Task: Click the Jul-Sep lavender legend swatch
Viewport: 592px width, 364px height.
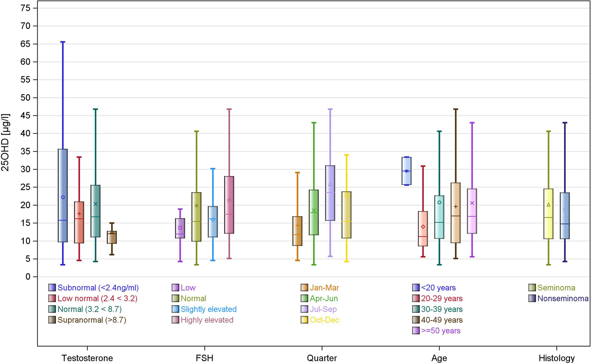Action: pyautogui.click(x=304, y=309)
